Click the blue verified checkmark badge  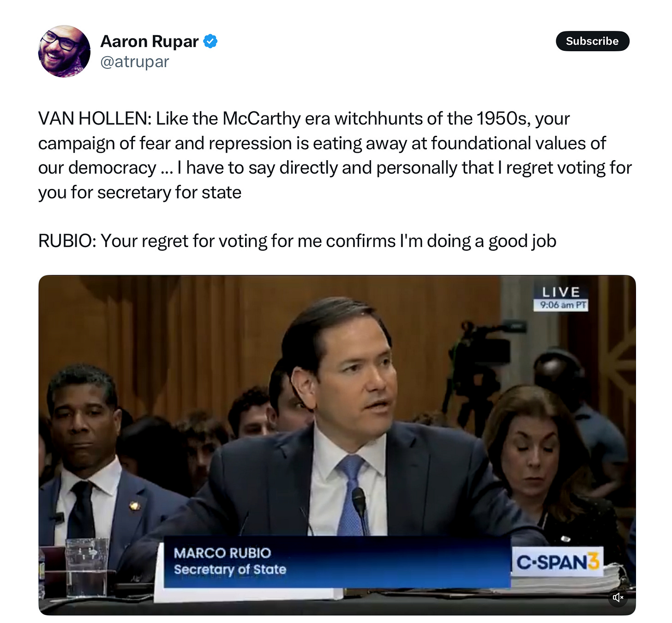pos(210,42)
